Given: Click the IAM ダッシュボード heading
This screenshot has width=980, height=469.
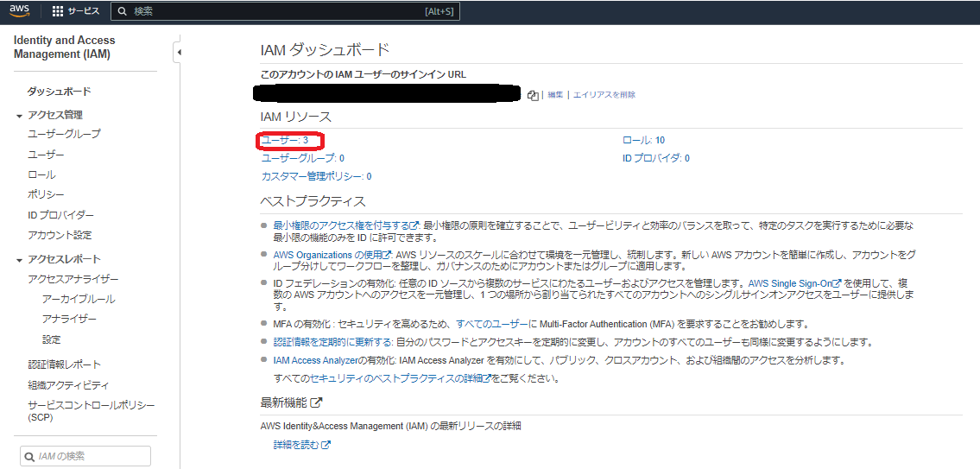Looking at the screenshot, I should click(325, 50).
